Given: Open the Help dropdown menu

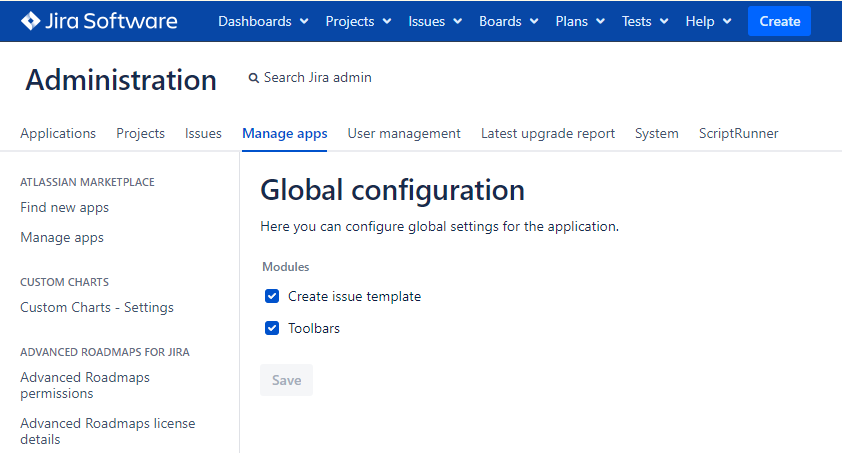Looking at the screenshot, I should [708, 21].
